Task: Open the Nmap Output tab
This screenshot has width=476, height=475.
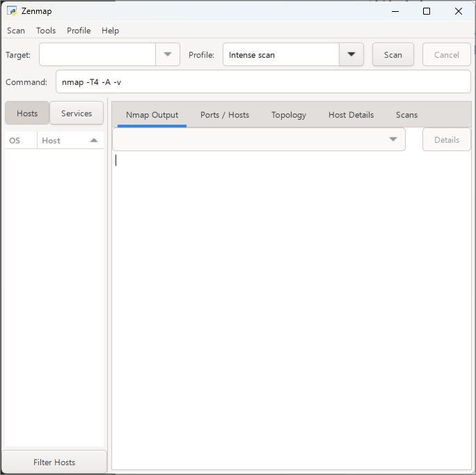Action: pyautogui.click(x=152, y=115)
